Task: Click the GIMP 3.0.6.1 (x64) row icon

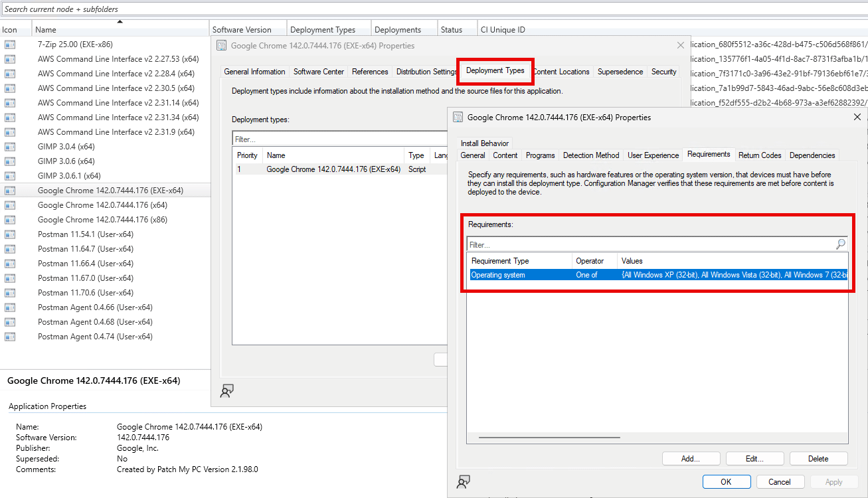Action: pos(10,176)
